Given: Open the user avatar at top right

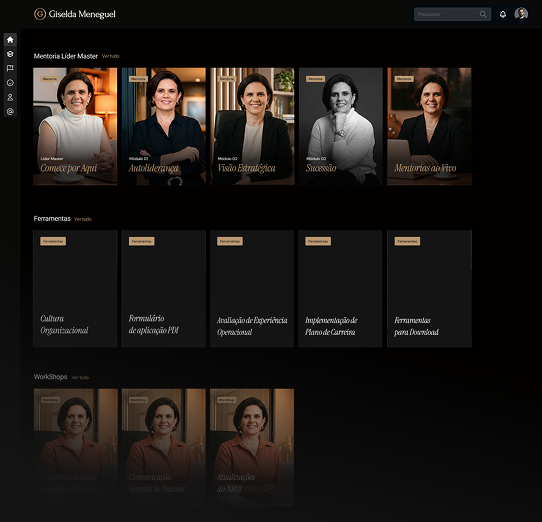Looking at the screenshot, I should (x=521, y=14).
